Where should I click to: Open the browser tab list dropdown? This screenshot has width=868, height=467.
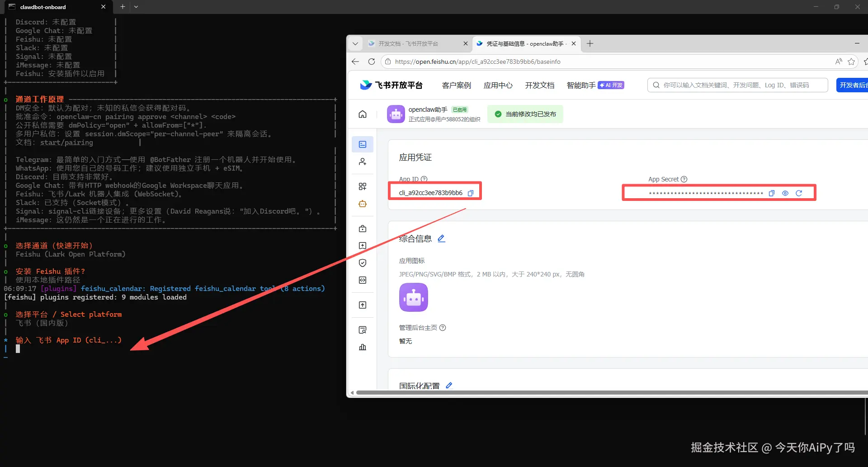355,43
